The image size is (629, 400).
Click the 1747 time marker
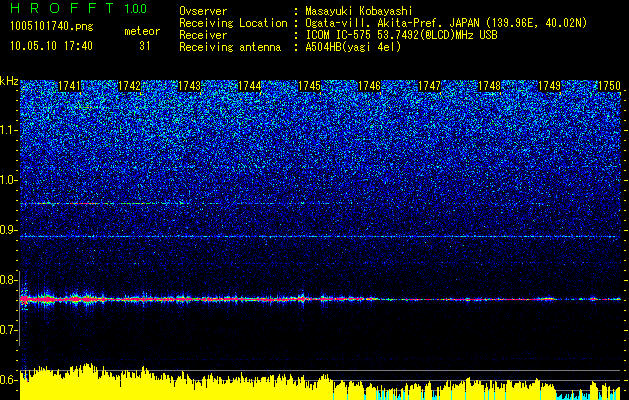430,86
